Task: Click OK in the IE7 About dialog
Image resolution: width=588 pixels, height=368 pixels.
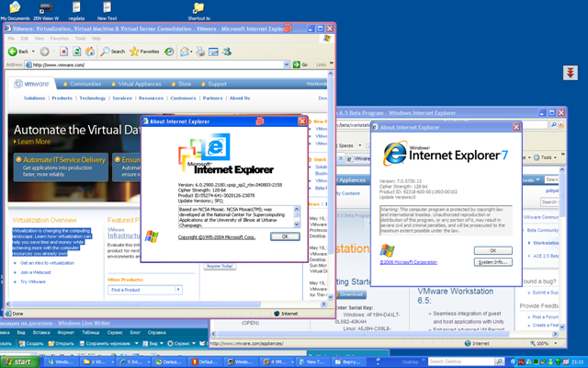Action: (x=493, y=250)
